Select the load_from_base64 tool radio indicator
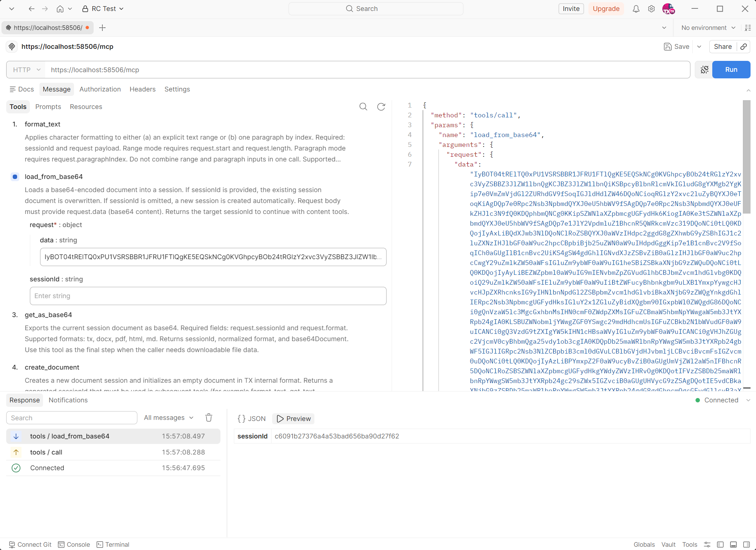Viewport: 756px width, 550px height. 15,177
